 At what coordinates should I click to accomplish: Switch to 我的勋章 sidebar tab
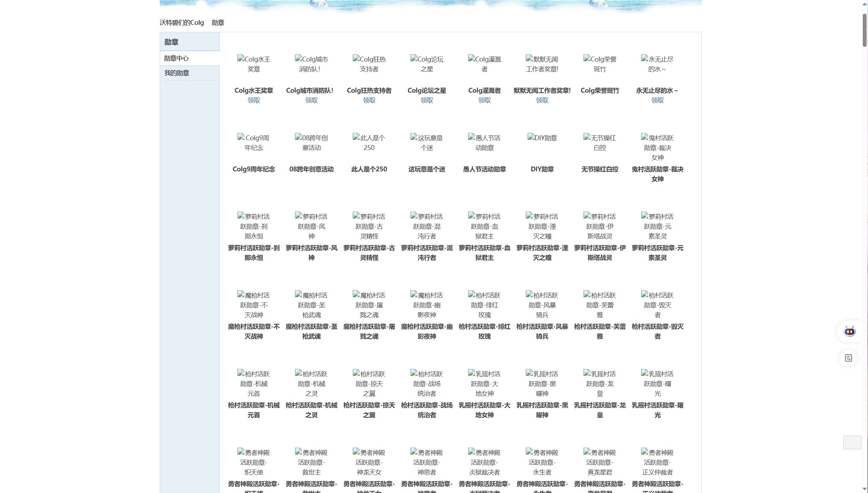[x=177, y=73]
